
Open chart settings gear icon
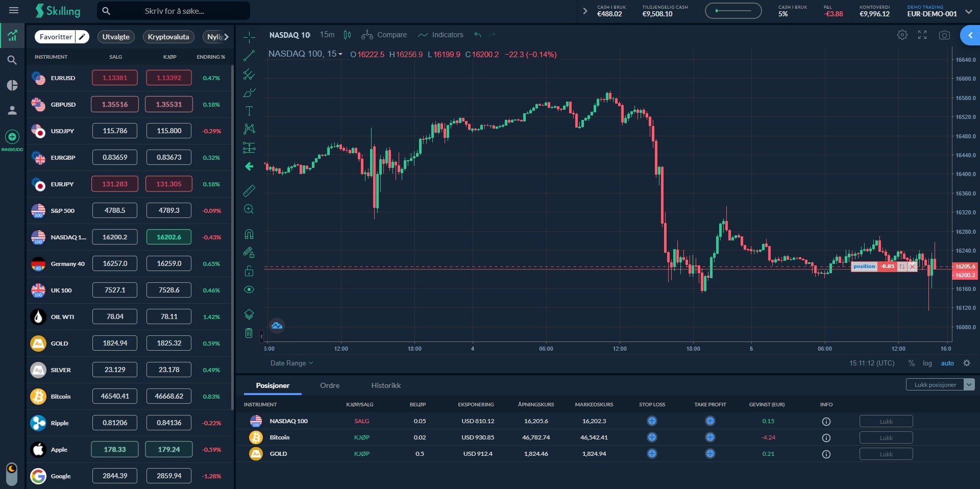click(x=902, y=35)
